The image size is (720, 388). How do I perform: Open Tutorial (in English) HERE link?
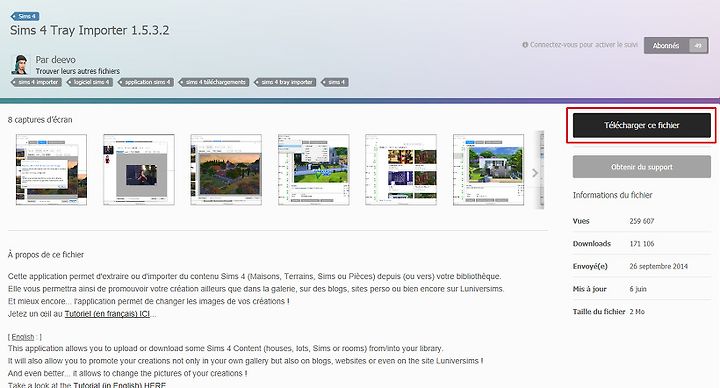pos(119,385)
